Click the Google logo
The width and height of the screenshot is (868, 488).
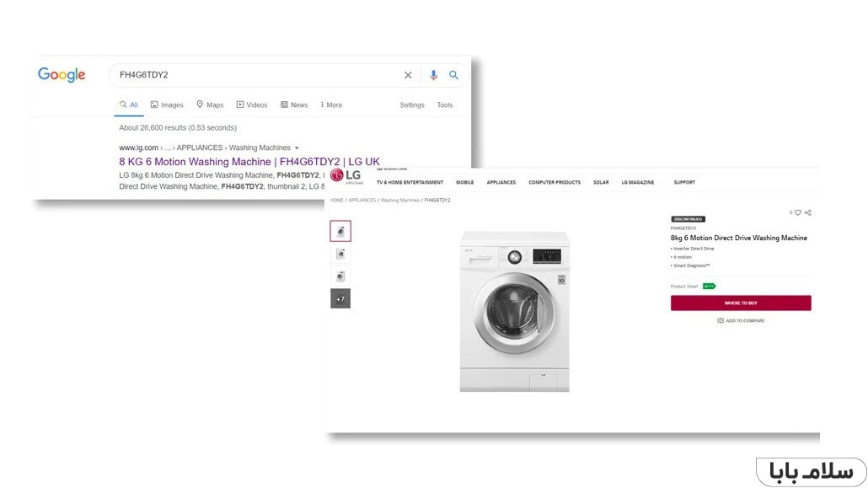(x=62, y=75)
